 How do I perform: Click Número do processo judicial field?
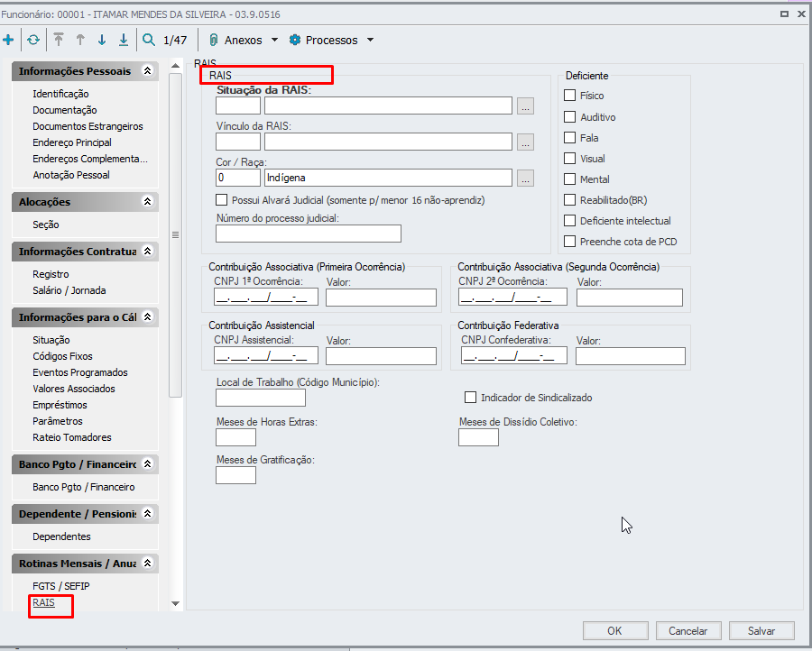(309, 234)
